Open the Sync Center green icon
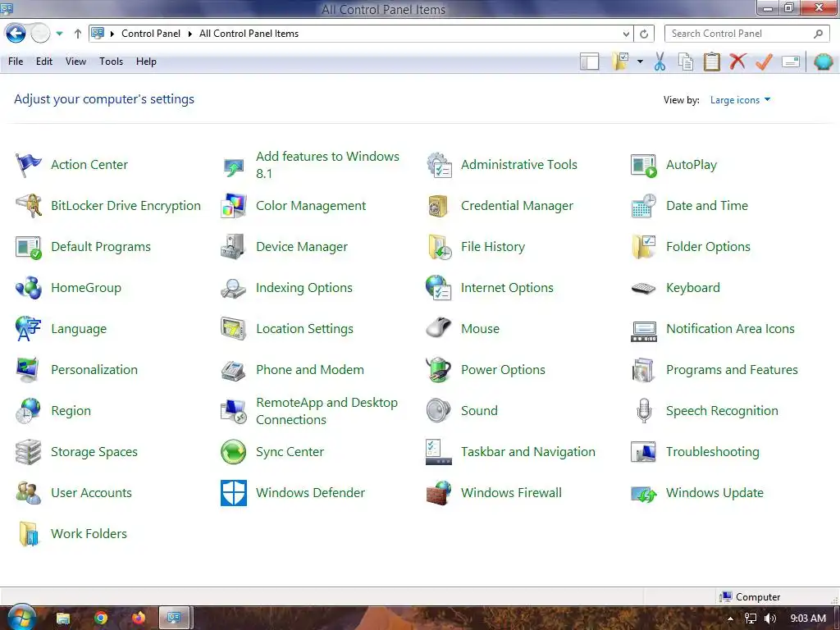The height and width of the screenshot is (630, 840). point(234,452)
